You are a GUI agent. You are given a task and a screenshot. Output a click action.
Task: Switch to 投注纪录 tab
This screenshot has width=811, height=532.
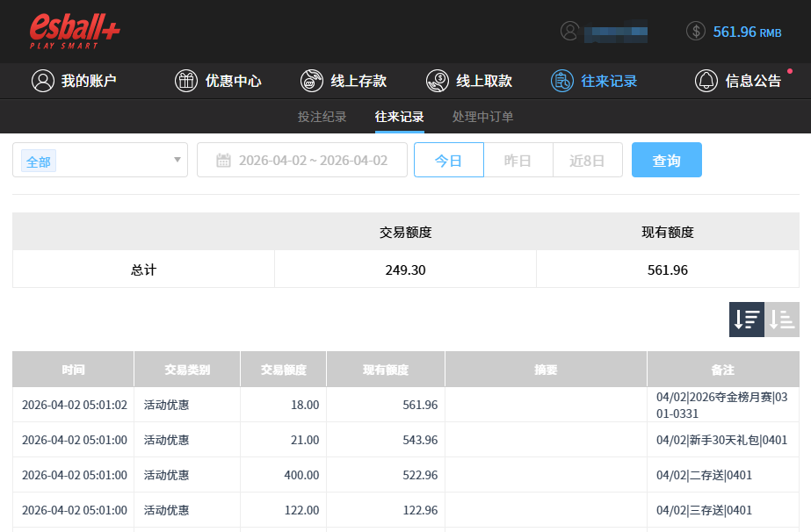point(322,117)
